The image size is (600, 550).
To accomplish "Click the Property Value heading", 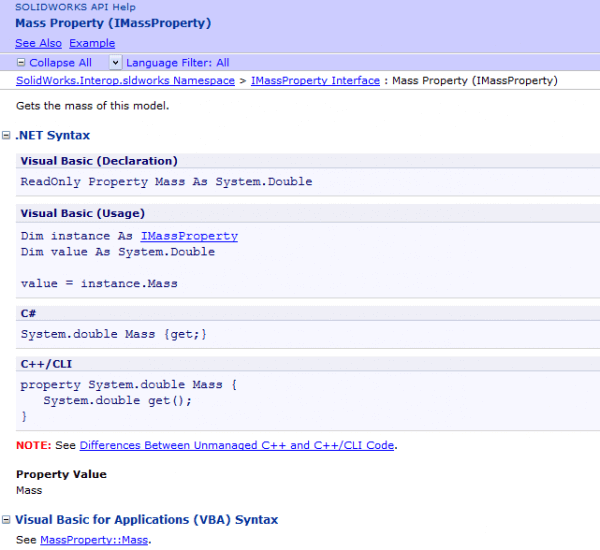I will tap(61, 474).
